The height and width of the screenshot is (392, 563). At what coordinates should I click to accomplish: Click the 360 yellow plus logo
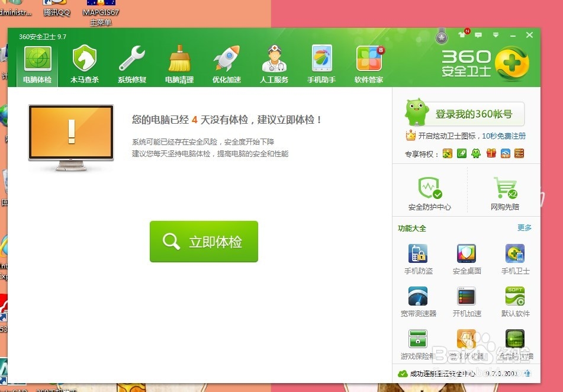pos(512,63)
